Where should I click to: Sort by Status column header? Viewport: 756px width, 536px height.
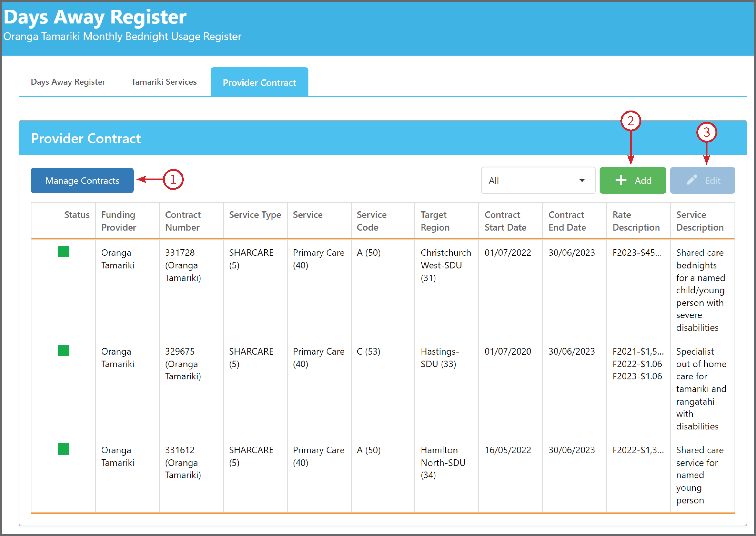[77, 215]
